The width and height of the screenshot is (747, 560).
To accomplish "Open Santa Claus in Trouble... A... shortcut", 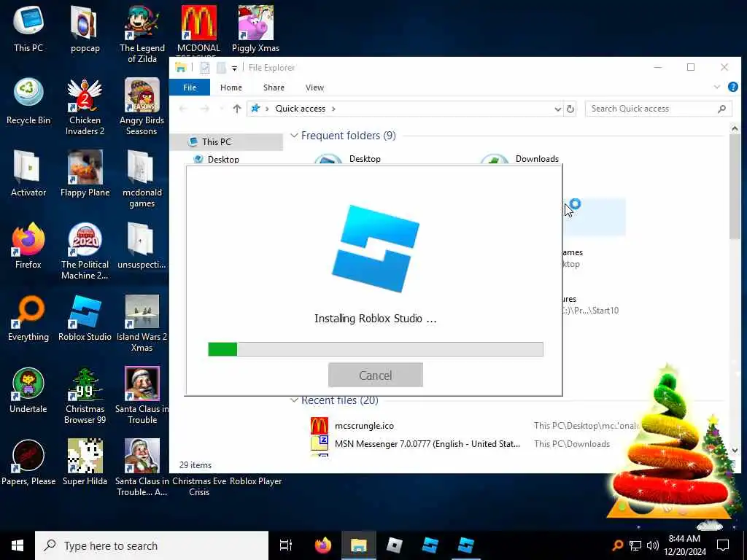I will (x=142, y=467).
